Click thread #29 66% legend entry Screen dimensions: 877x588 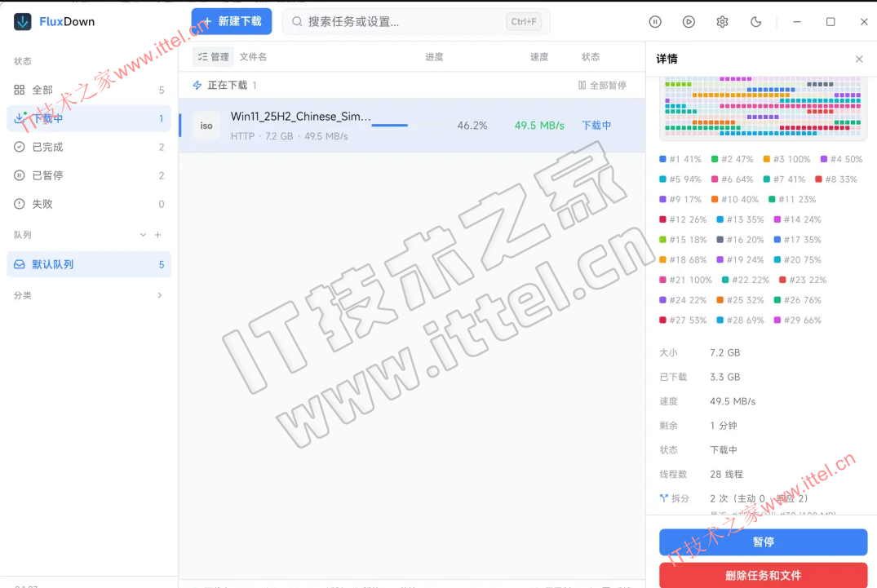click(798, 321)
